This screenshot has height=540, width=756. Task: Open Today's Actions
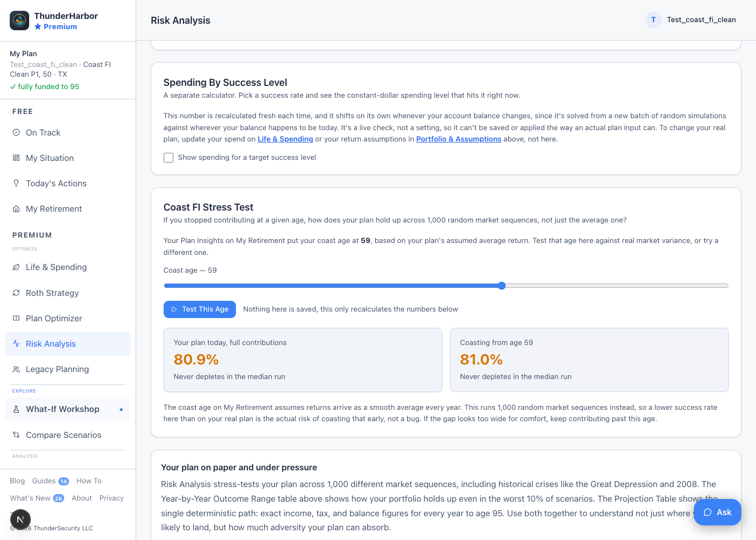[x=67, y=183]
